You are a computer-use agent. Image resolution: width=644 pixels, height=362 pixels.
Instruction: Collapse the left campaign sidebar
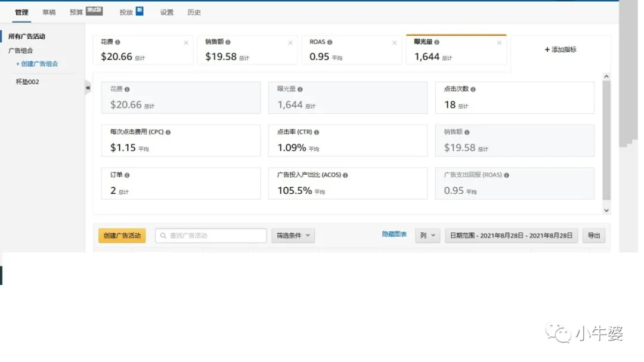coord(87,87)
